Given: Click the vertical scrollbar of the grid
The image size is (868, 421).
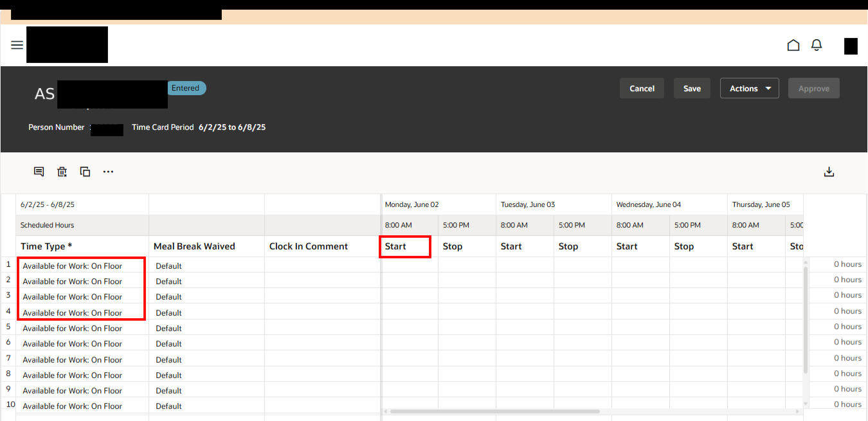Looking at the screenshot, I should [806, 320].
